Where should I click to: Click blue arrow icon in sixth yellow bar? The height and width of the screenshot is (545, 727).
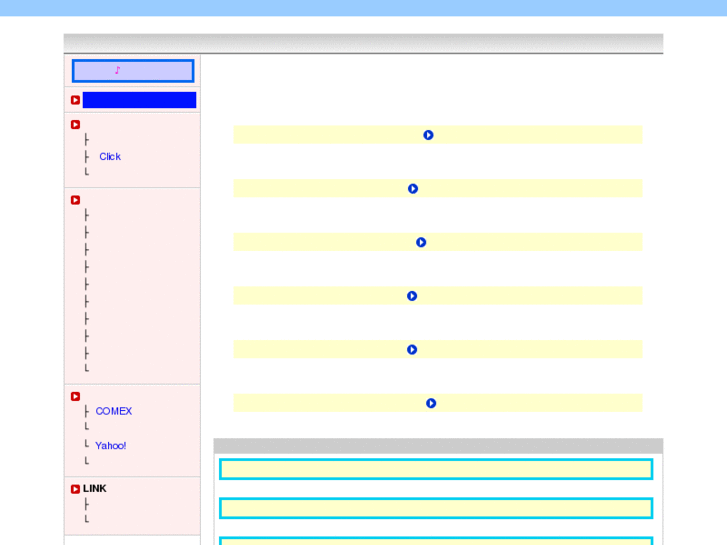(431, 403)
